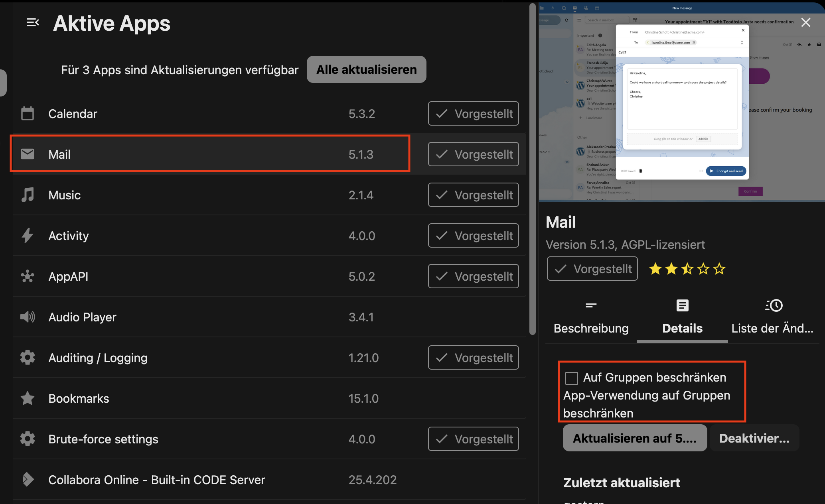Click the Mail title in sidebar
825x504 pixels.
point(561,222)
